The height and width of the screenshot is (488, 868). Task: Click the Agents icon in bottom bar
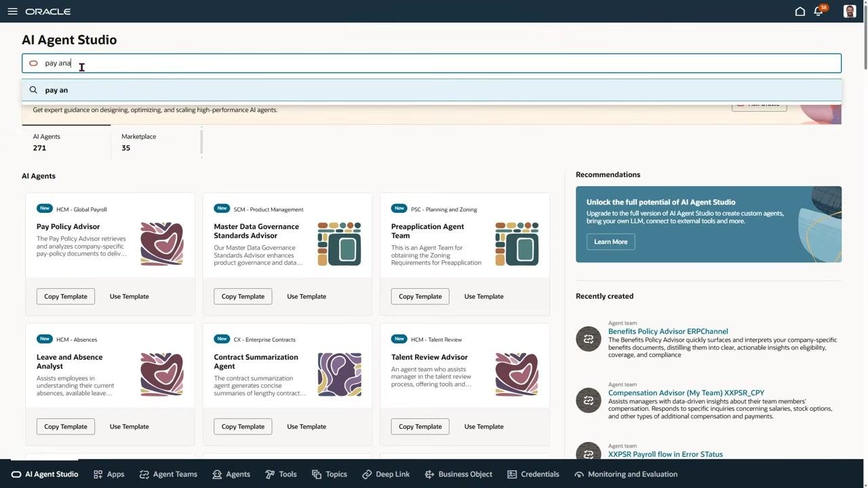217,474
